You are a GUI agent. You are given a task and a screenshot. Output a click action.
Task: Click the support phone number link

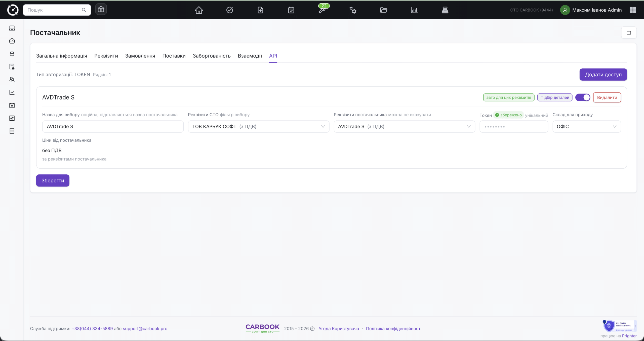tap(92, 329)
